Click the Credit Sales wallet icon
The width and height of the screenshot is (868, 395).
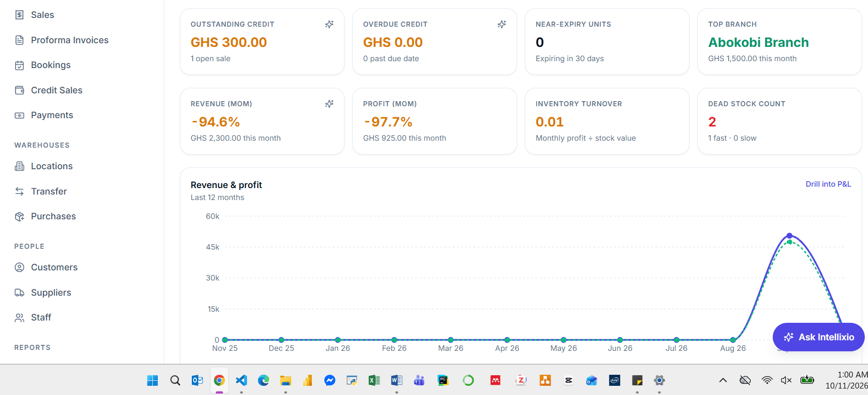[19, 90]
